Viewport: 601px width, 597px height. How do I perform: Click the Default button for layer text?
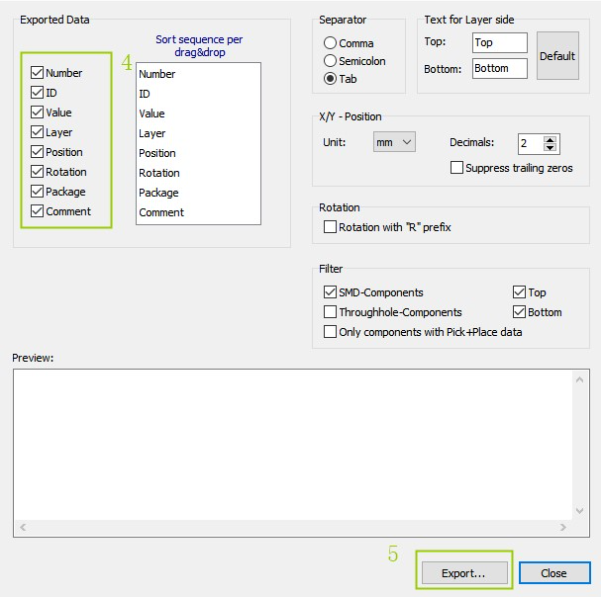[x=557, y=56]
